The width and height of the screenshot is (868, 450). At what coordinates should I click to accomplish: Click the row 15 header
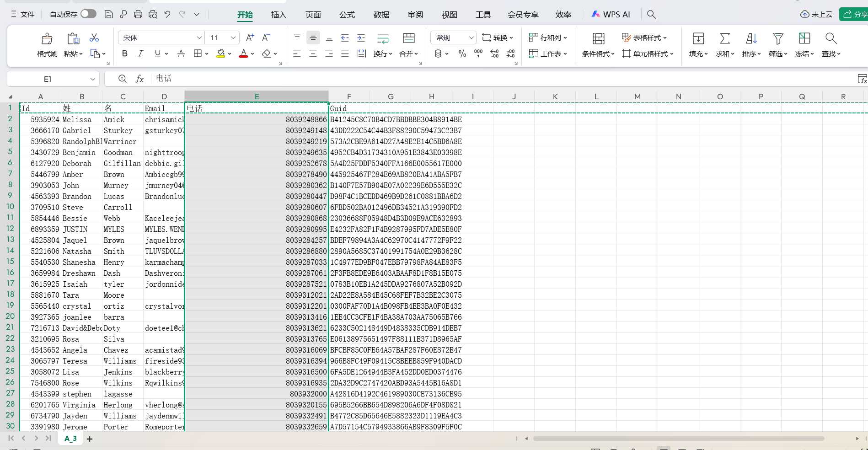click(x=10, y=262)
